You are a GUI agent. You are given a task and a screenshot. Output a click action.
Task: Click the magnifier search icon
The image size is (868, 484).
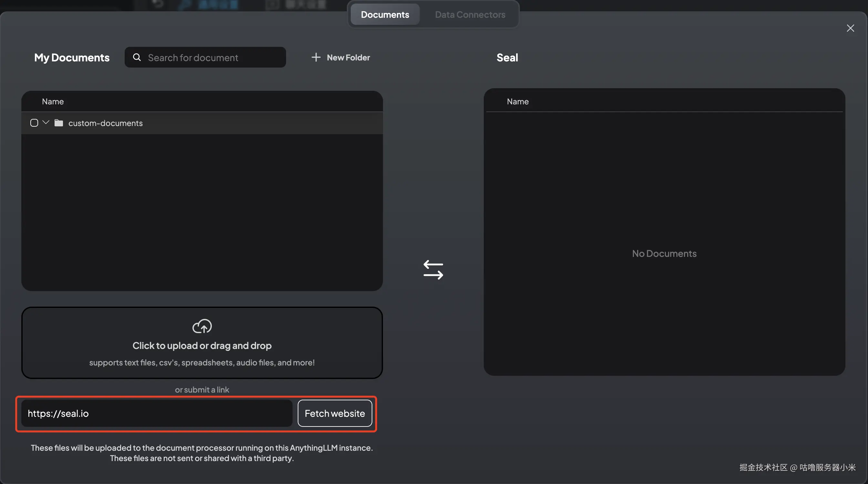tap(137, 57)
